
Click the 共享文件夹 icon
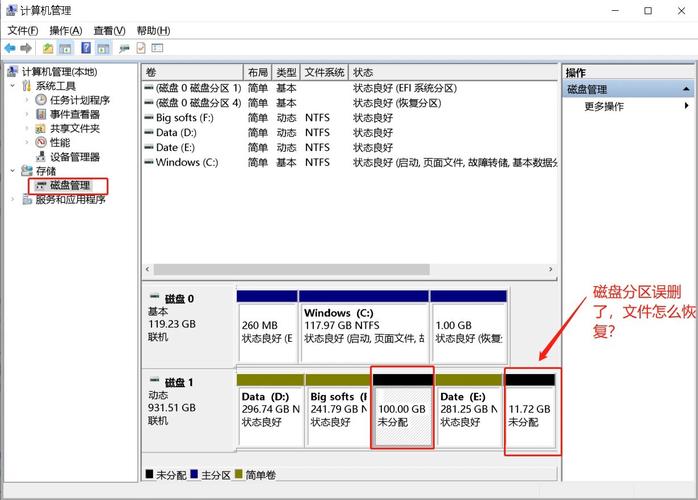tap(41, 129)
